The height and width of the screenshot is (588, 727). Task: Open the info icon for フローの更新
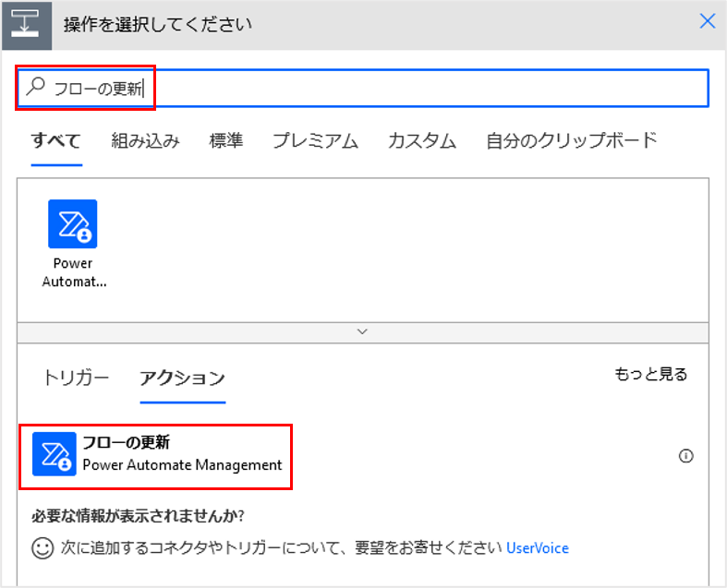(x=685, y=455)
